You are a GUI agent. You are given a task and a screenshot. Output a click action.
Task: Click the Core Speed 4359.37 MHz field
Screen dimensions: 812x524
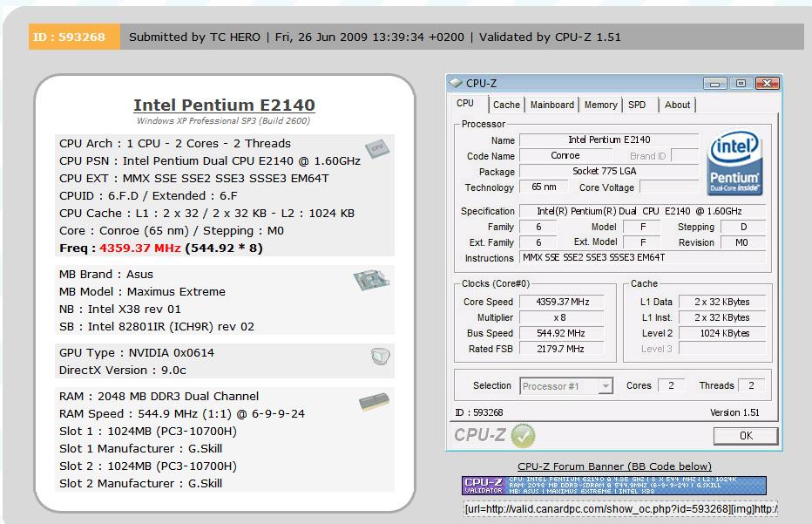[563, 303]
